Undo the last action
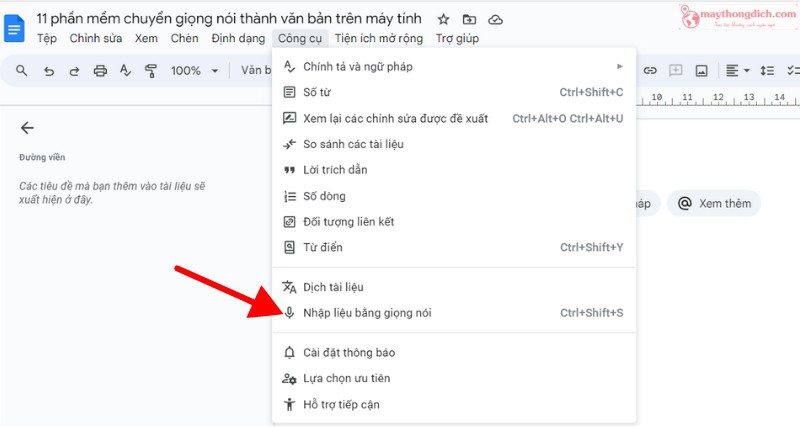 coord(49,71)
